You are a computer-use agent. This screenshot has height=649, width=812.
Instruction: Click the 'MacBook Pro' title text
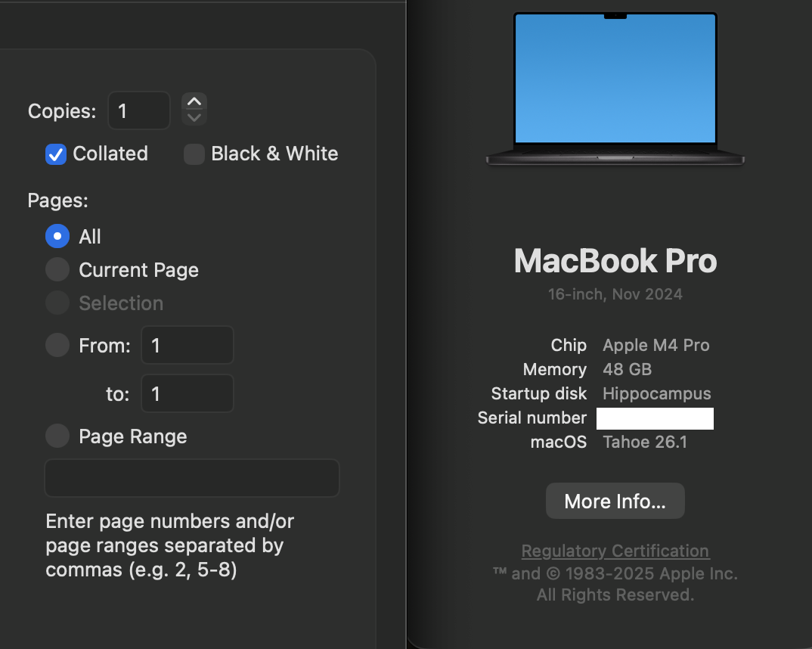[x=615, y=260]
